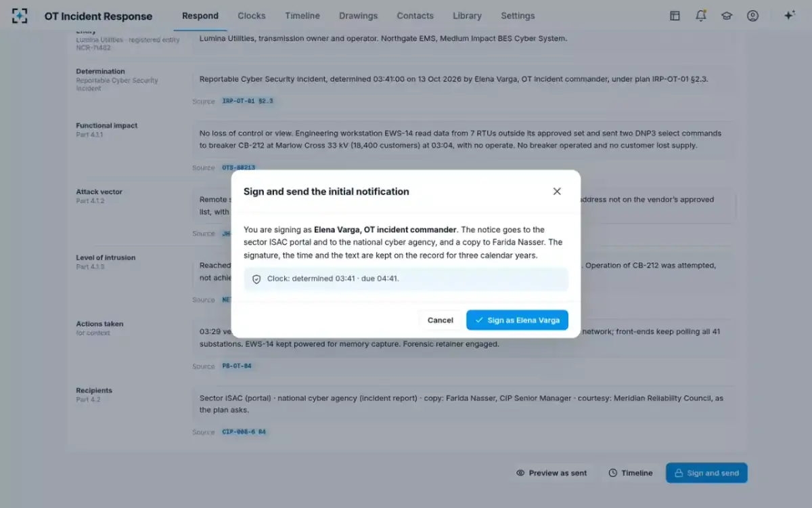Click the Attack vector label
Screen dimensions: 812x508
coord(99,192)
